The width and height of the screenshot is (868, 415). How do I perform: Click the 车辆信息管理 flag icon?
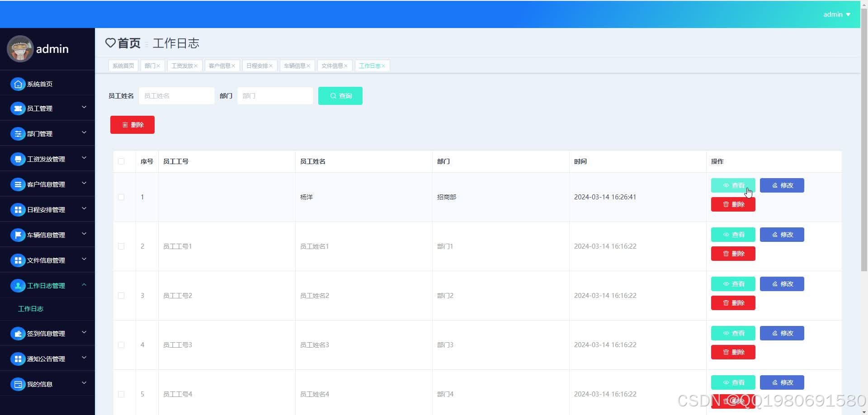point(18,235)
